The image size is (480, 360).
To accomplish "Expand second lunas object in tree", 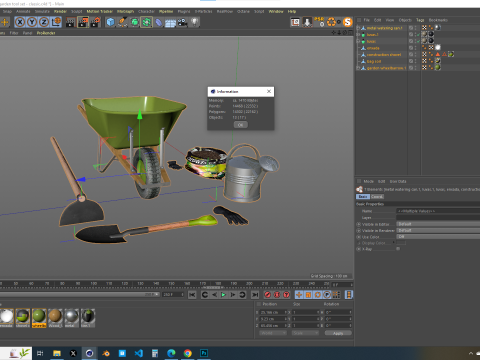I will pos(358,41).
